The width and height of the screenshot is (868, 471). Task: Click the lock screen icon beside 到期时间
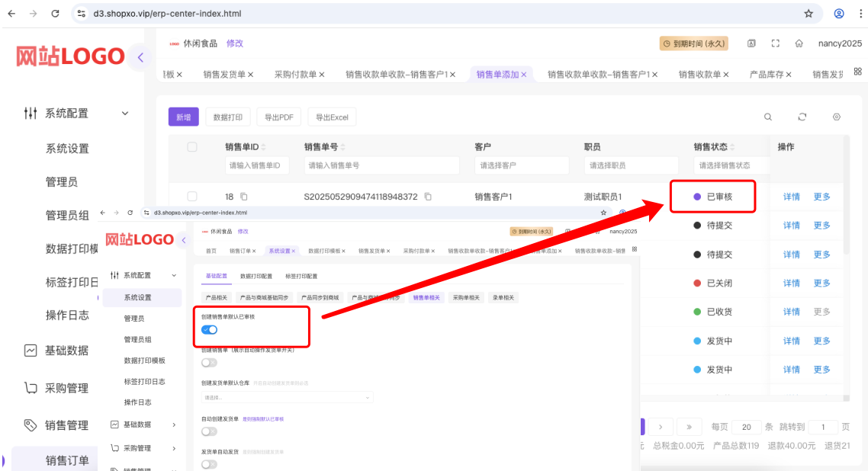[x=751, y=43]
